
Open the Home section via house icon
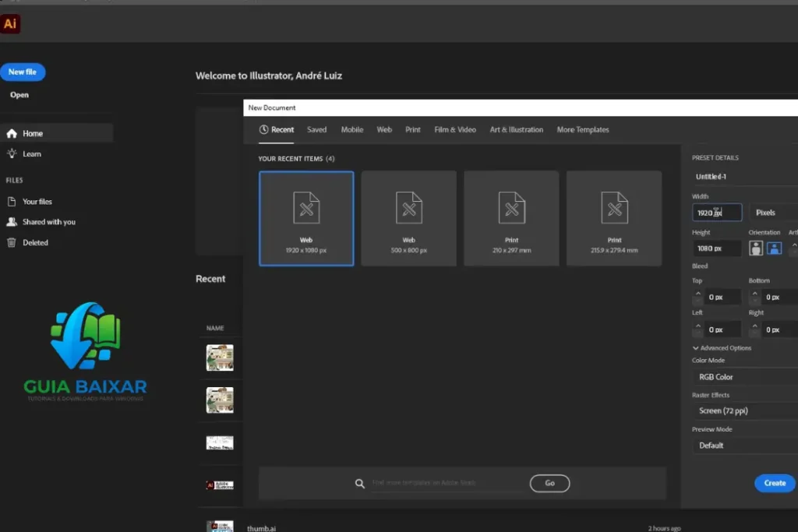12,133
